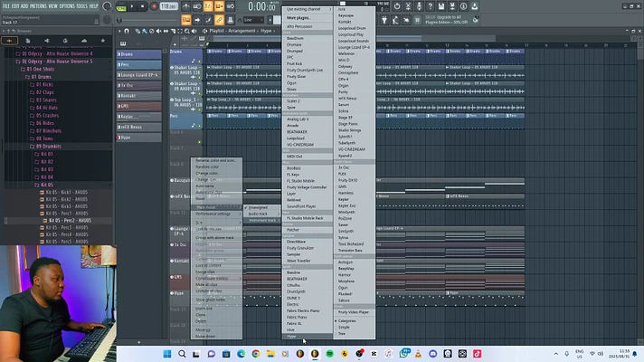Screen dimensions: 644x362
Task: Click the play button in transport bar
Action: 132,6
